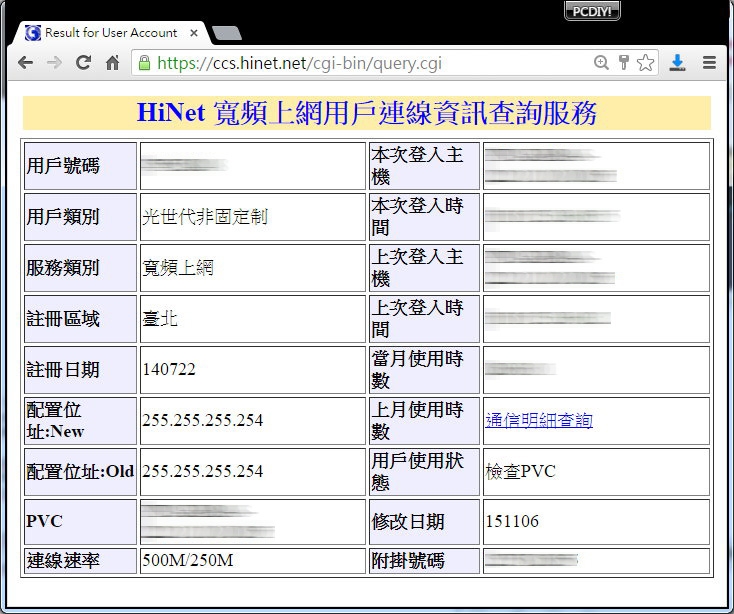
Task: Click the green padlock security icon
Action: pyautogui.click(x=145, y=63)
